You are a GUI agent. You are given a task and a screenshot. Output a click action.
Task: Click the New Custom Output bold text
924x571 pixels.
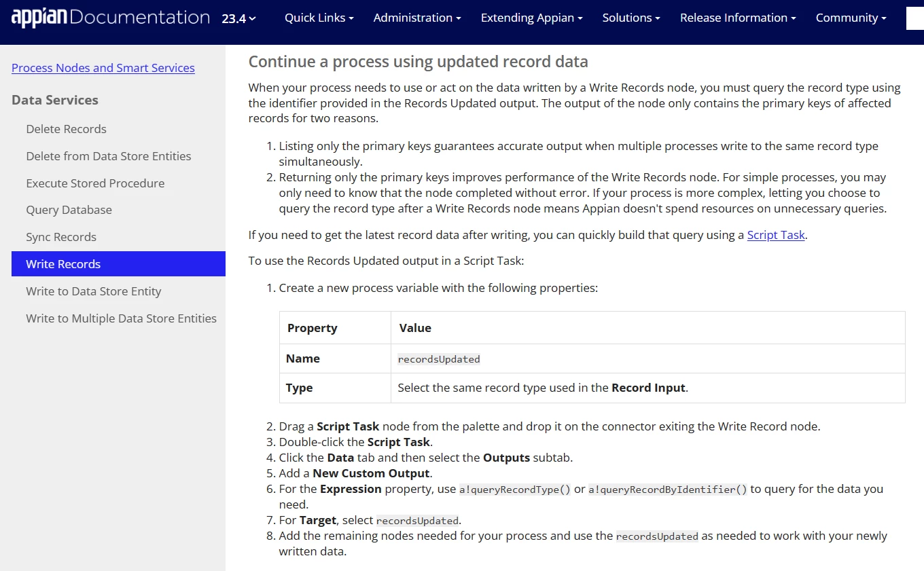point(371,473)
